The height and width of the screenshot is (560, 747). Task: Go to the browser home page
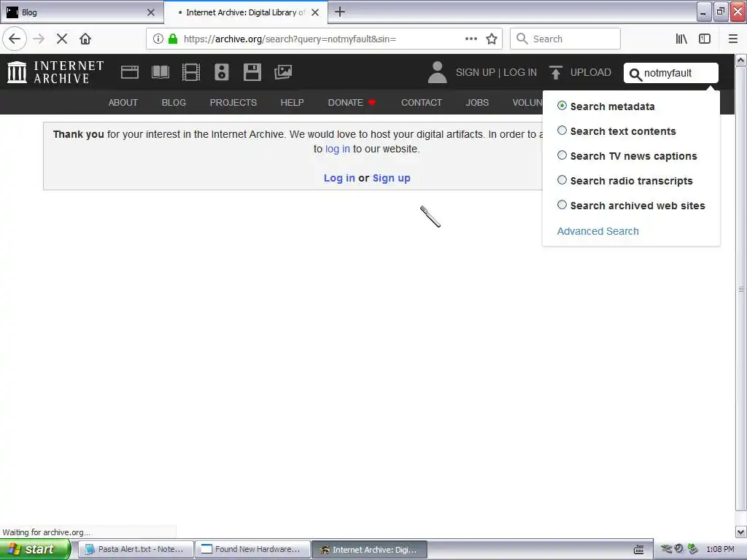[85, 39]
